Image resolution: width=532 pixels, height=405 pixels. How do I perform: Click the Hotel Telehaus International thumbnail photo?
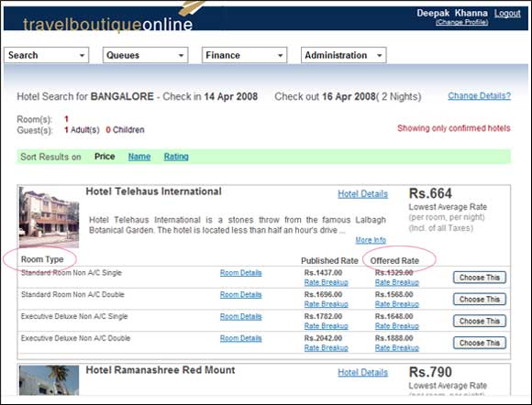[x=50, y=217]
